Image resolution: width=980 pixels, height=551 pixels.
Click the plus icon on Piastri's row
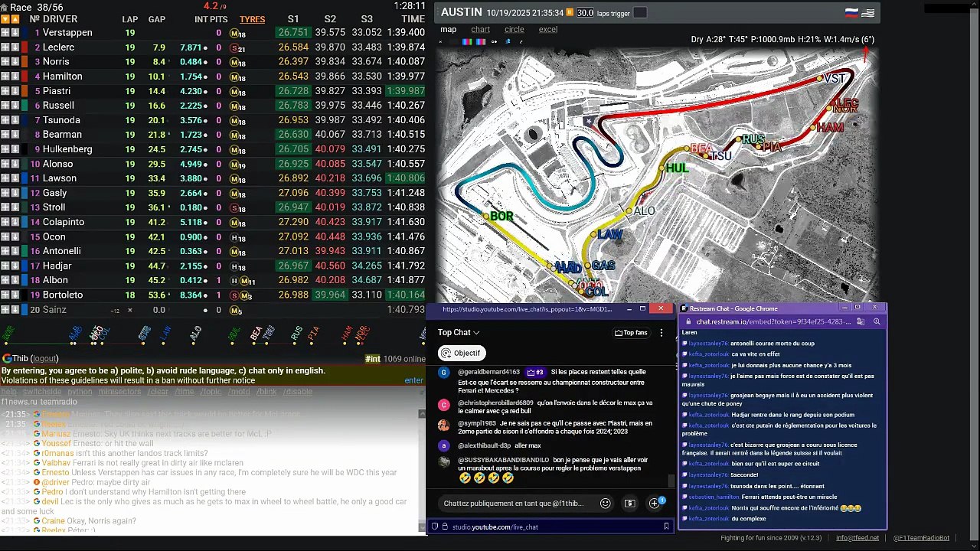(5, 91)
